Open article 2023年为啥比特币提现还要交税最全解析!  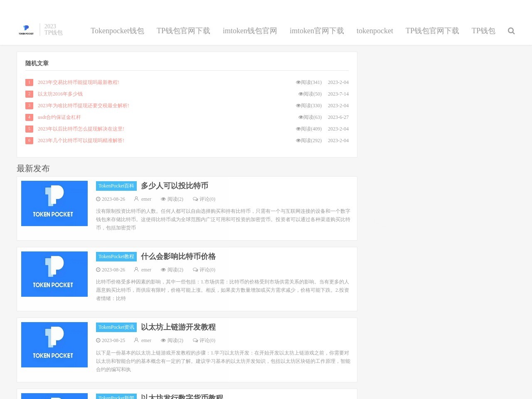click(x=84, y=106)
